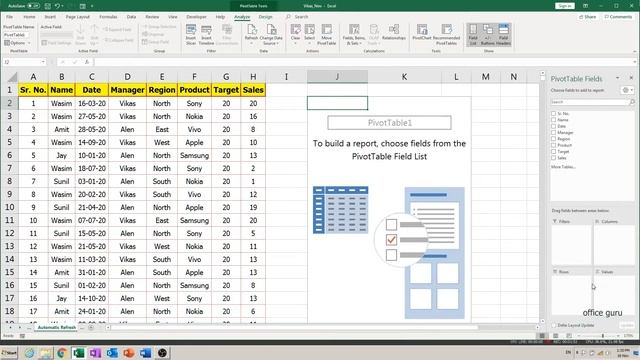Open Ribbon Display Options
The height and width of the screenshot is (360, 640).
tap(586, 6)
